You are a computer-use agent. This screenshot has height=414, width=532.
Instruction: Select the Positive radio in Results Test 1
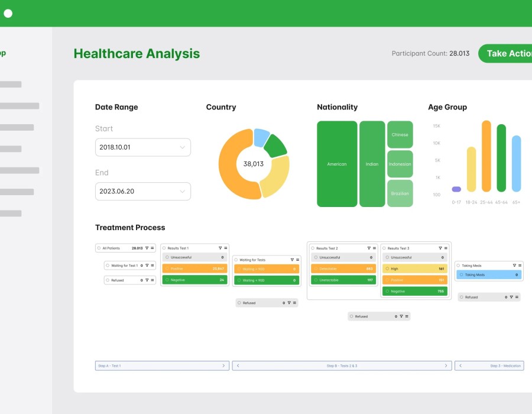tap(167, 269)
